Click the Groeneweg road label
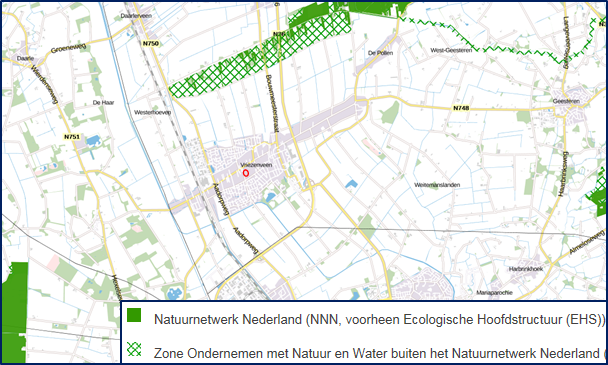 click(x=68, y=48)
